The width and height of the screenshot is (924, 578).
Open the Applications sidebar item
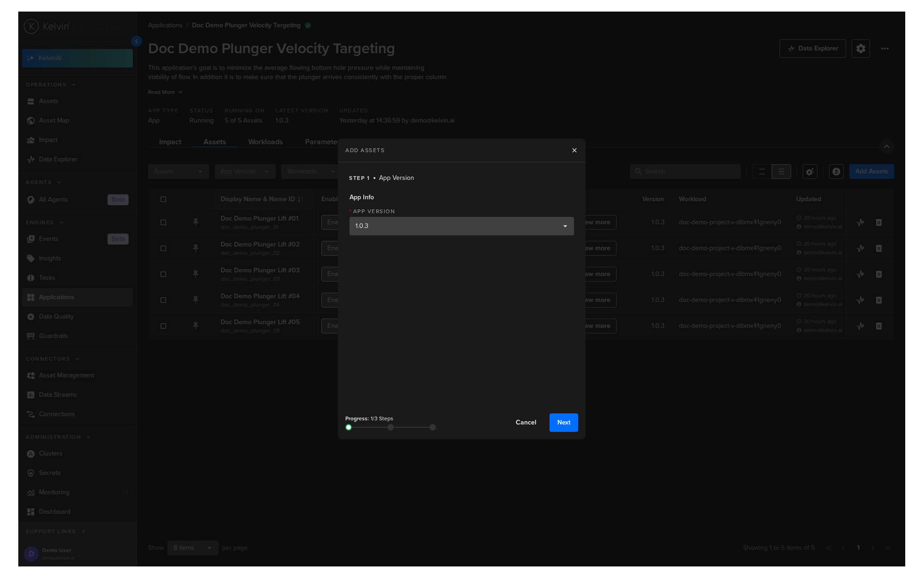(x=77, y=297)
